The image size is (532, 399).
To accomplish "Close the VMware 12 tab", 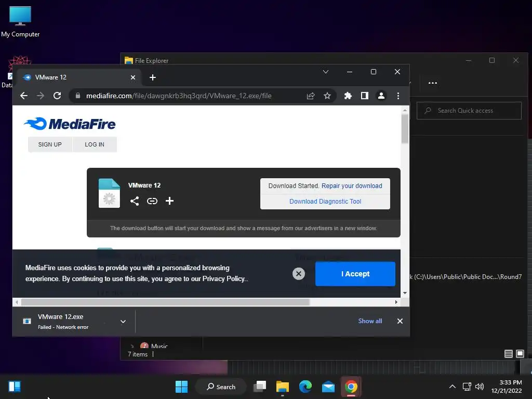I will [133, 77].
